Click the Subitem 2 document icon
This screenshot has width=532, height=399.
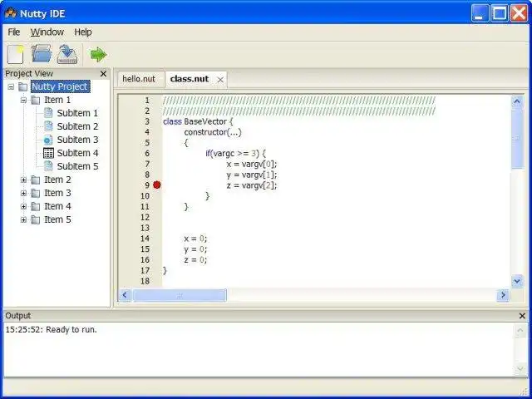(x=48, y=126)
